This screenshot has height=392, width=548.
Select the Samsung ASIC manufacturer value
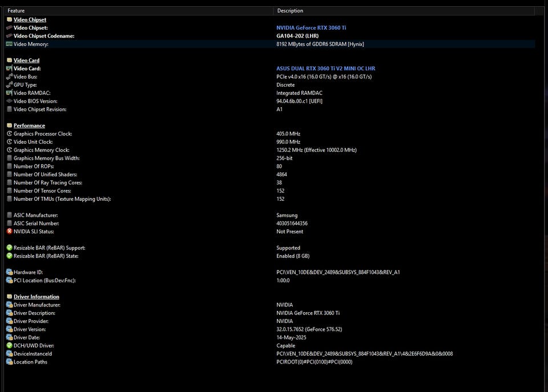tap(287, 215)
